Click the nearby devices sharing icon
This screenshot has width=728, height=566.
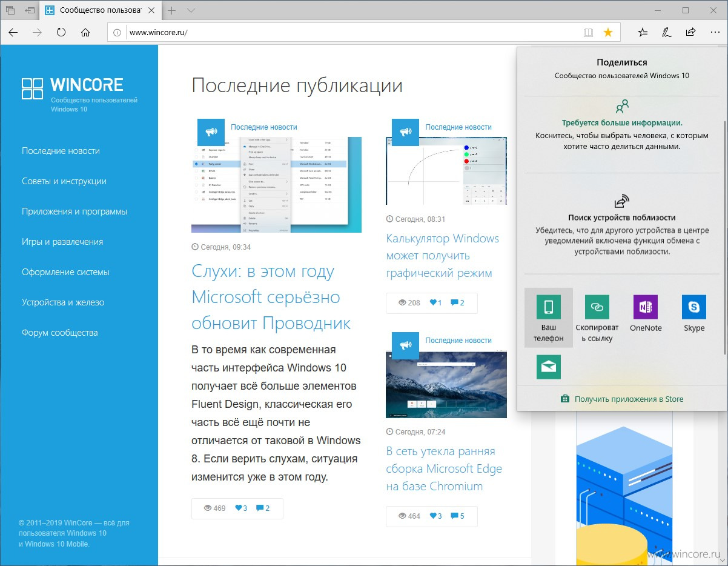coord(622,201)
